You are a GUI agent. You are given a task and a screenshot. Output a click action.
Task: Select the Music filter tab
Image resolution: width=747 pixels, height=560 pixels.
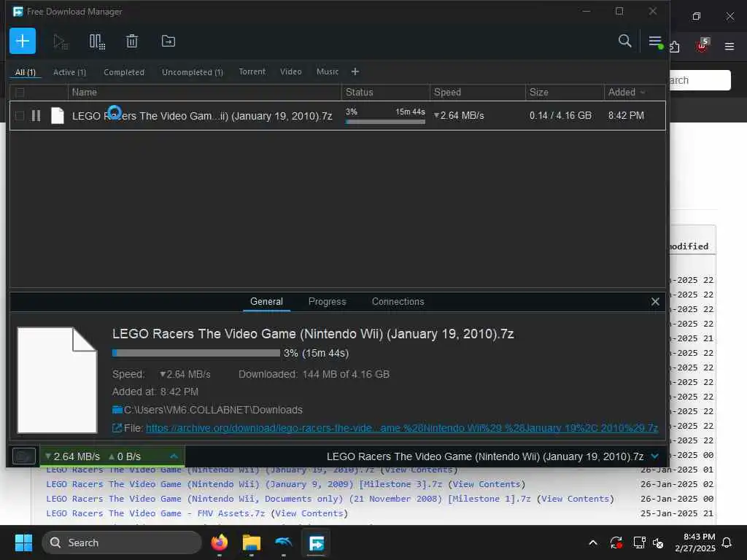[328, 71]
